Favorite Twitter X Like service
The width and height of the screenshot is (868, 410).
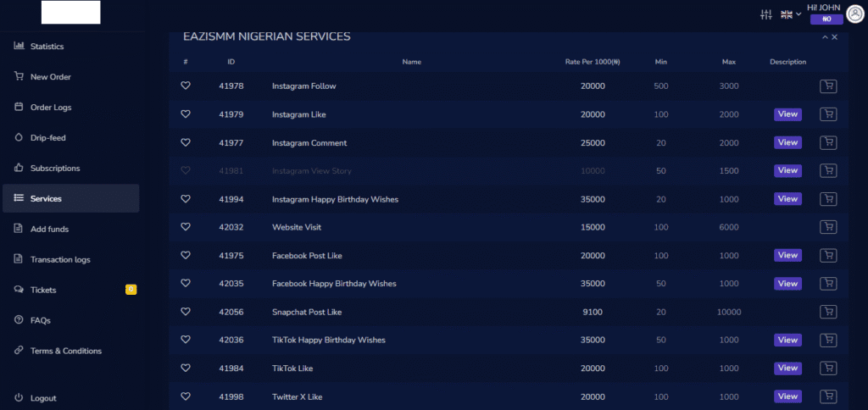coord(186,396)
